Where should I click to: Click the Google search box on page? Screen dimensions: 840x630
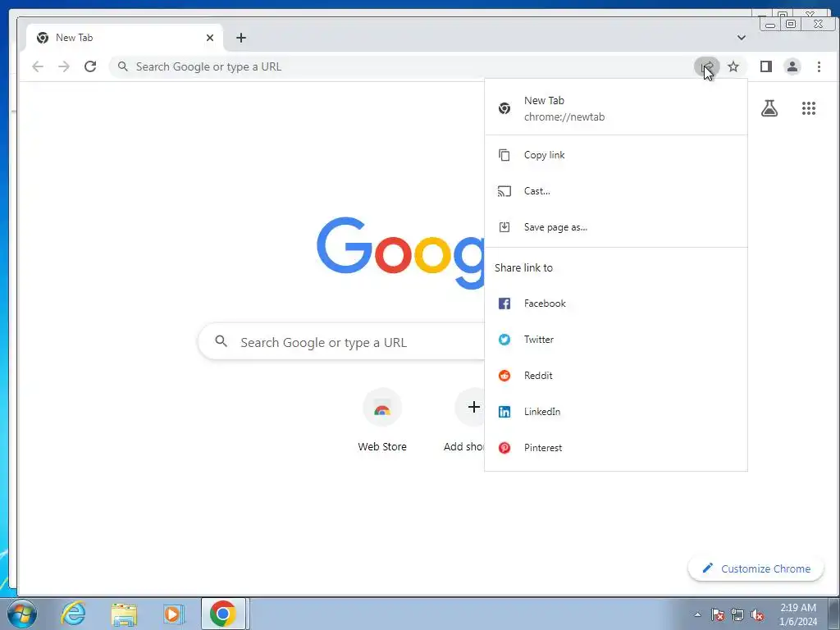[341, 342]
